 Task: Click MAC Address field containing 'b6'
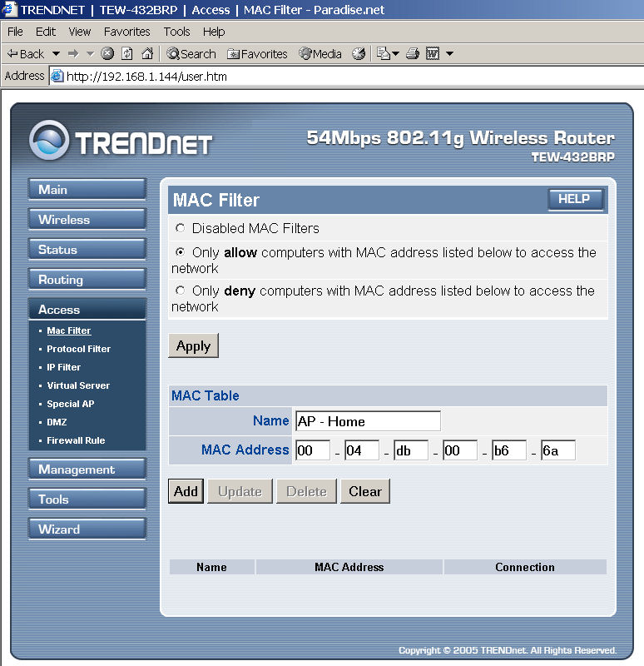pyautogui.click(x=509, y=450)
